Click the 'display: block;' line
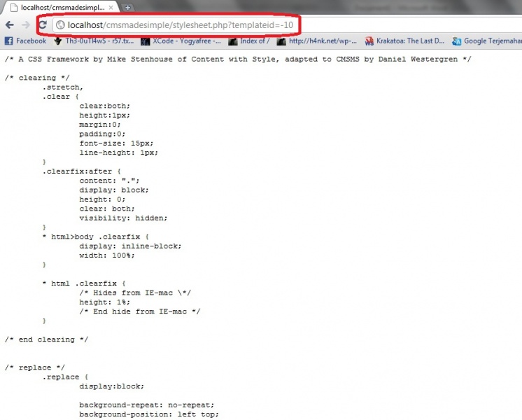 pos(114,190)
